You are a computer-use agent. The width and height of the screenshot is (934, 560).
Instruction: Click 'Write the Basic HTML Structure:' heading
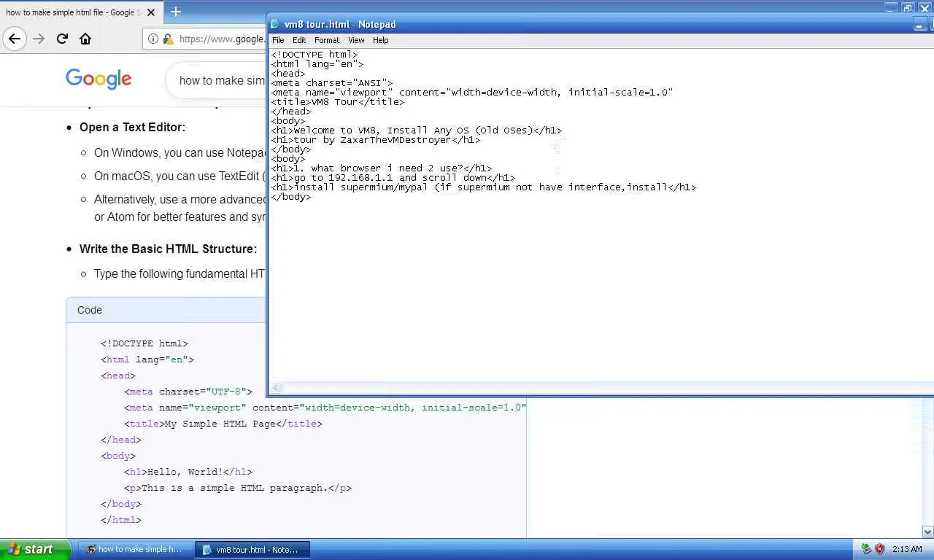[x=168, y=249]
